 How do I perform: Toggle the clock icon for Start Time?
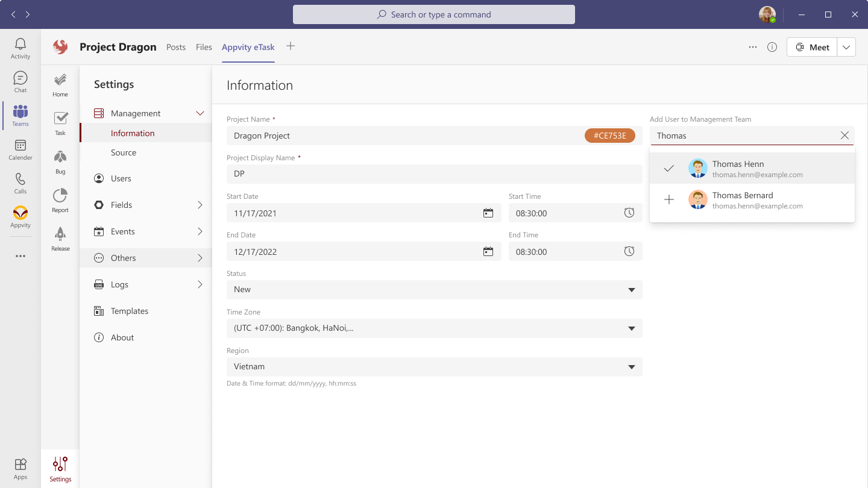coord(629,213)
